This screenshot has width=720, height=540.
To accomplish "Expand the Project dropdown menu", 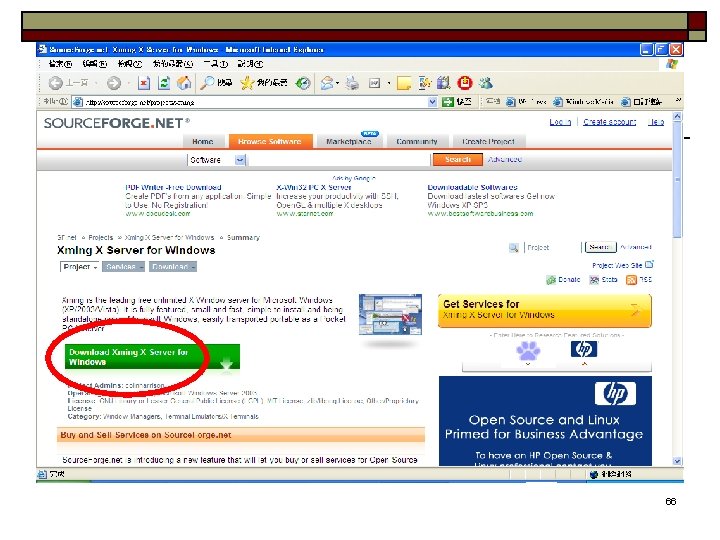I will tap(80, 267).
